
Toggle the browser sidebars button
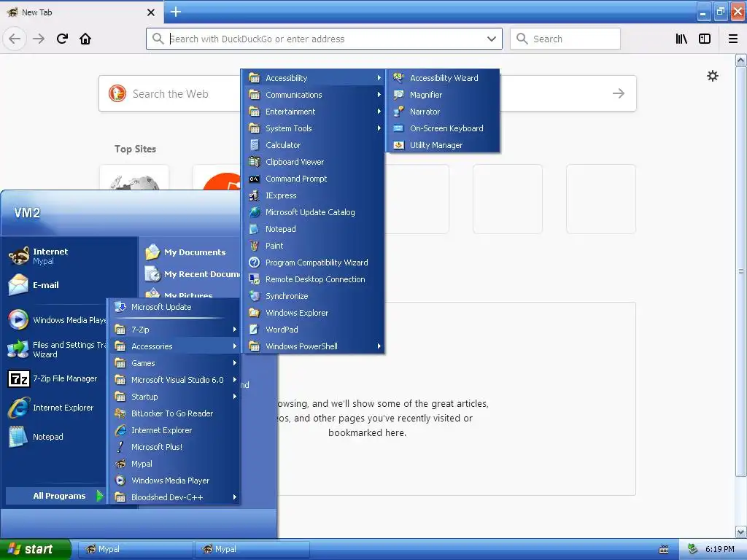click(x=705, y=39)
